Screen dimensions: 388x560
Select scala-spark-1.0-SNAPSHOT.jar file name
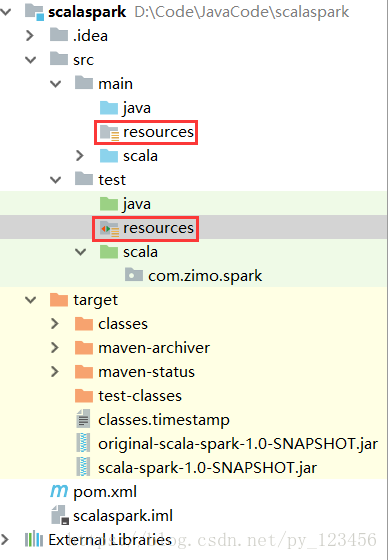207,468
